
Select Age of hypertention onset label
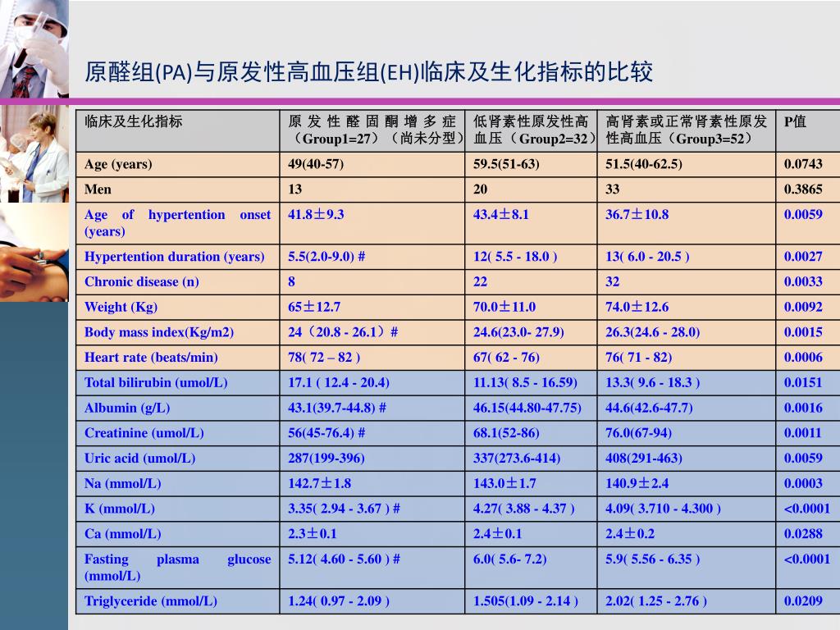[x=177, y=223]
